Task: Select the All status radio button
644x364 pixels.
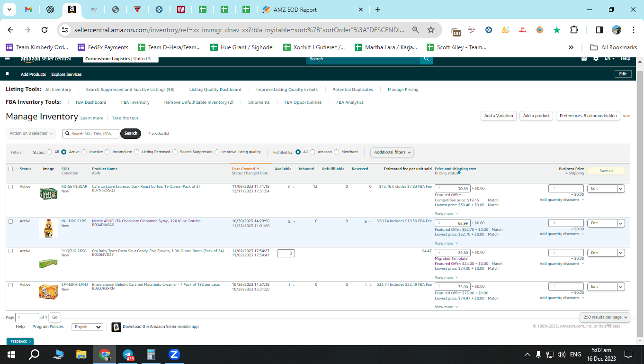Action: click(49, 152)
